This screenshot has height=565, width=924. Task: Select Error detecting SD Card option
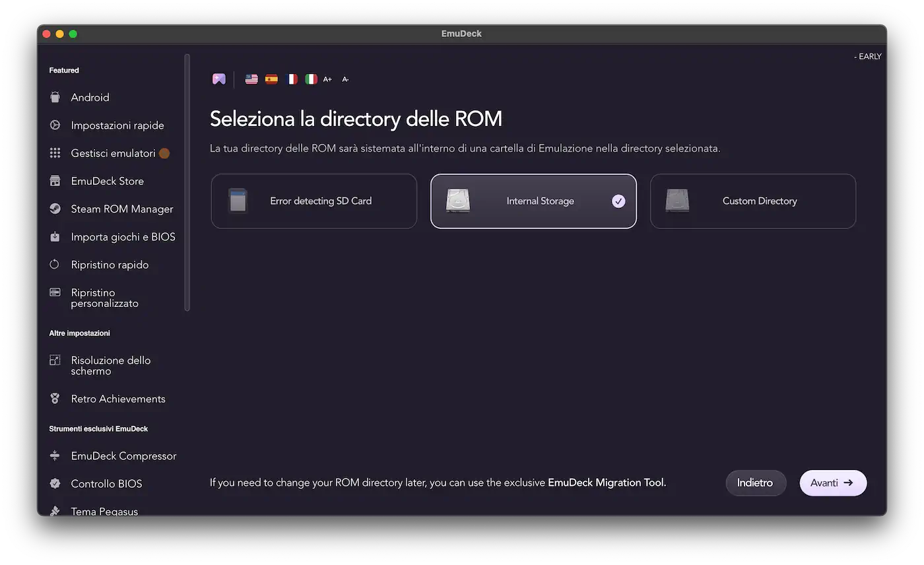(x=314, y=201)
